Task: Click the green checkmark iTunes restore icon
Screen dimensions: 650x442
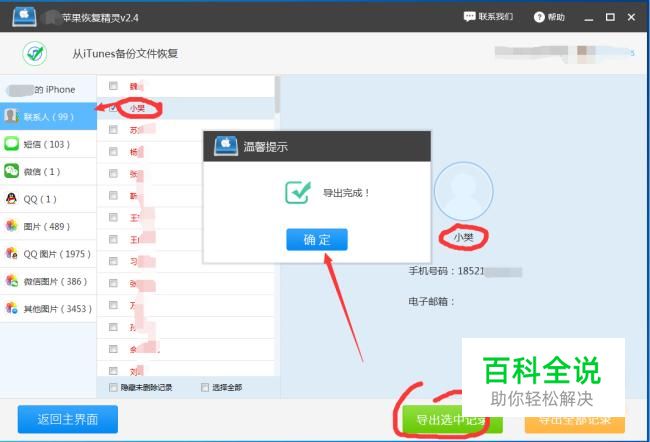Action: [x=35, y=53]
